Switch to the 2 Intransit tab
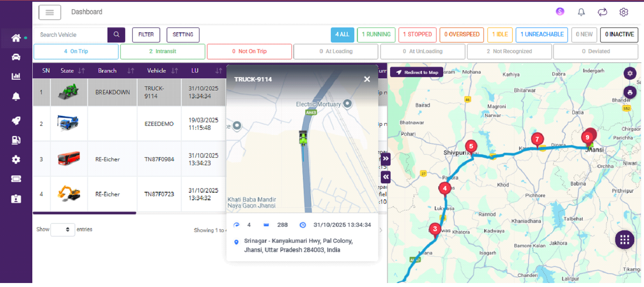 [162, 51]
